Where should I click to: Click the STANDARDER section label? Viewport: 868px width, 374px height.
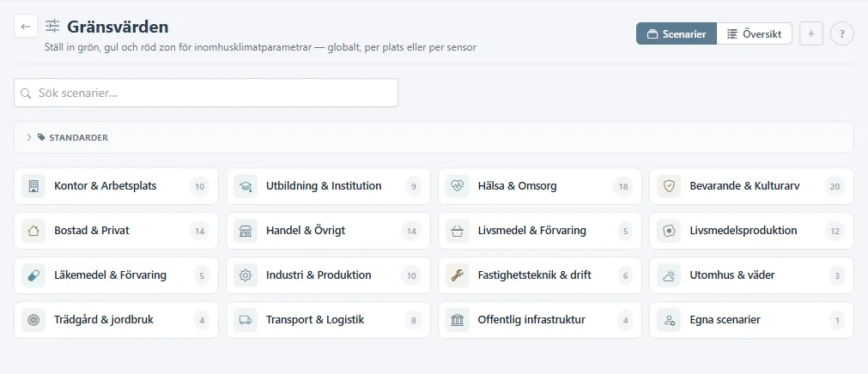[x=79, y=137]
